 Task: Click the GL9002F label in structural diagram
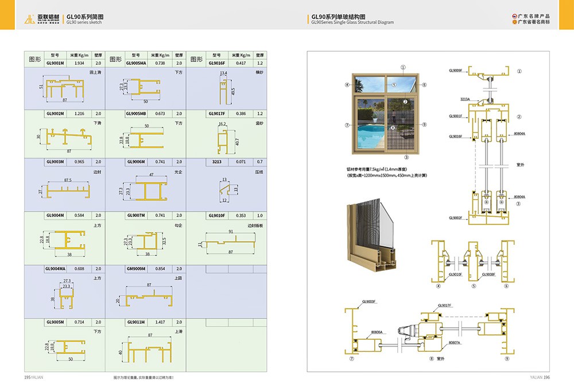[x=456, y=218]
